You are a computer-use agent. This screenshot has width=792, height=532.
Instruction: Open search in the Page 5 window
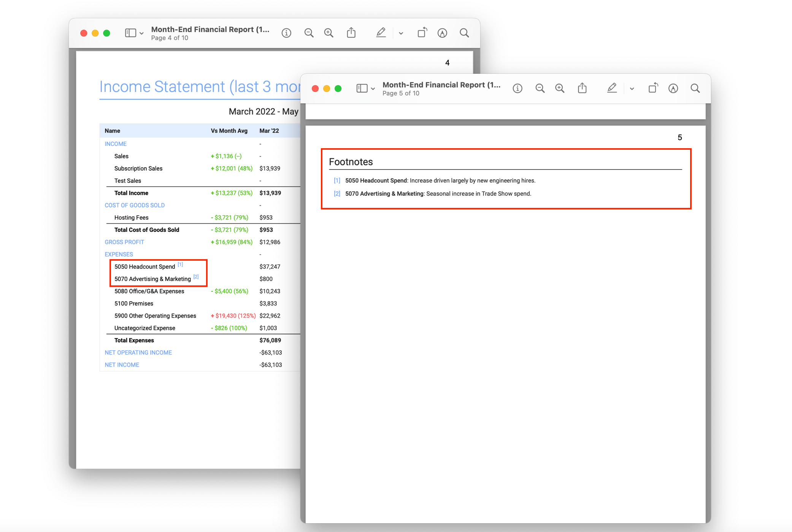[x=695, y=89]
